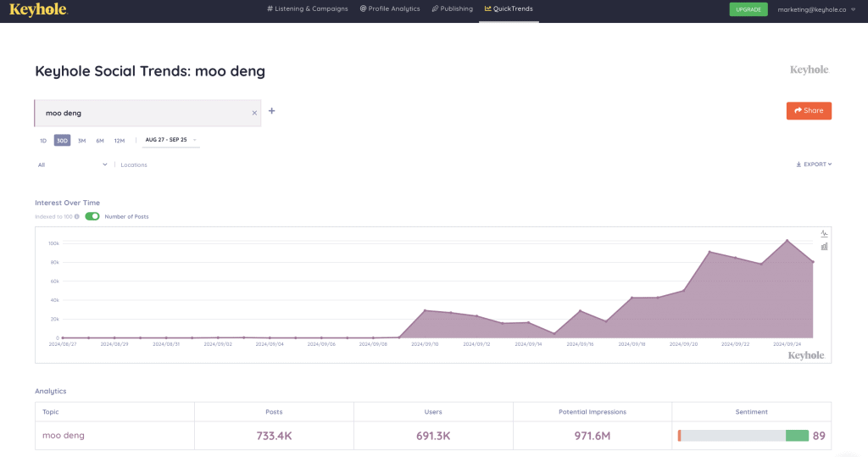Click the 2024/09/10 date axis label

[x=425, y=344]
